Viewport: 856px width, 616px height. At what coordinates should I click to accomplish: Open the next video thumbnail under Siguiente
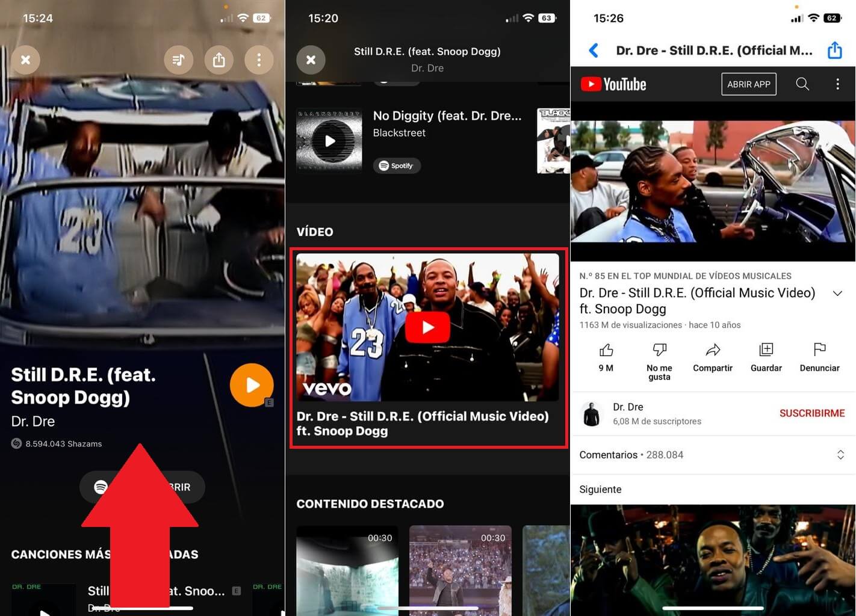click(x=713, y=560)
